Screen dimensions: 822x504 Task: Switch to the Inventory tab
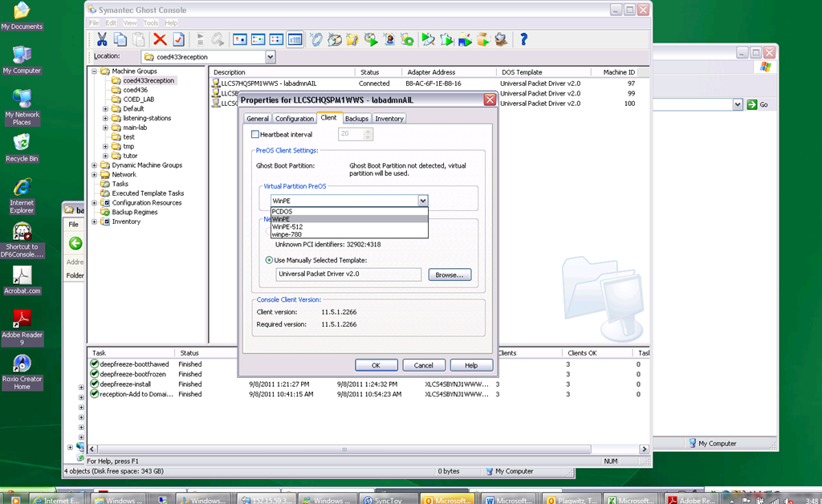coord(389,119)
